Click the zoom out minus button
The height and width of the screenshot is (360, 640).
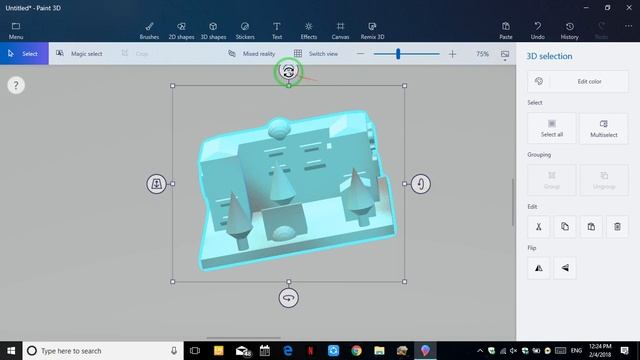click(360, 53)
